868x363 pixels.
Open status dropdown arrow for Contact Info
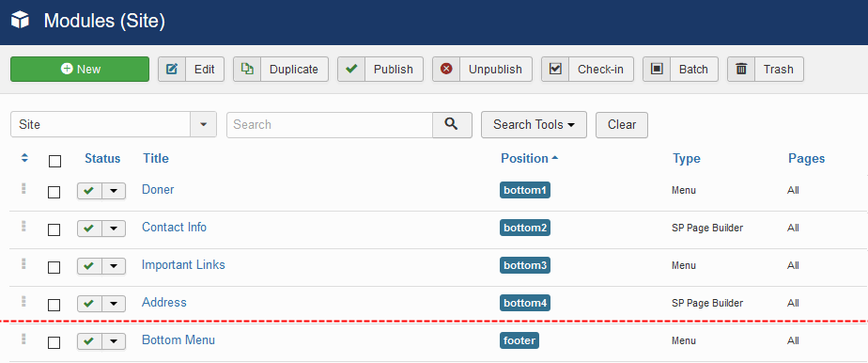[x=114, y=229]
